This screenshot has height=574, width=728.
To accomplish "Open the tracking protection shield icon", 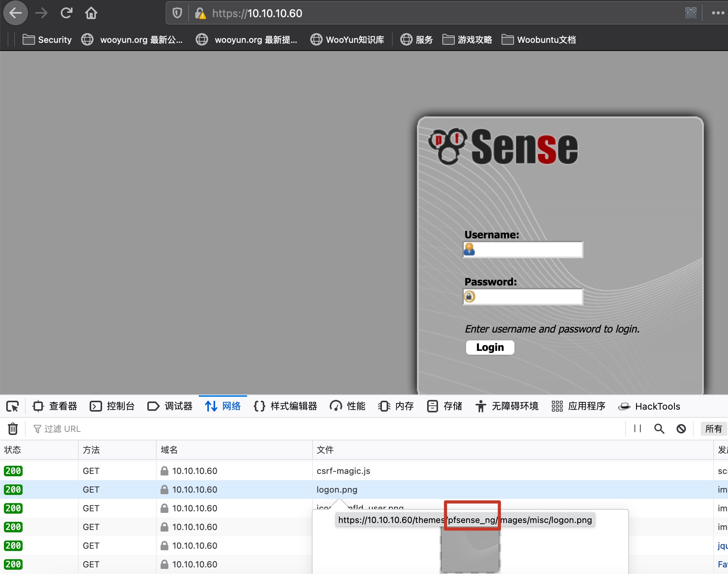I will (177, 13).
